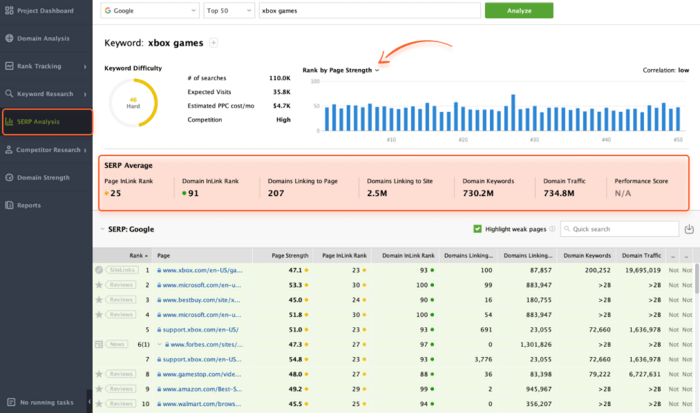Expand Competitor Research submenu arrow
The height and width of the screenshot is (413, 700).
[85, 150]
